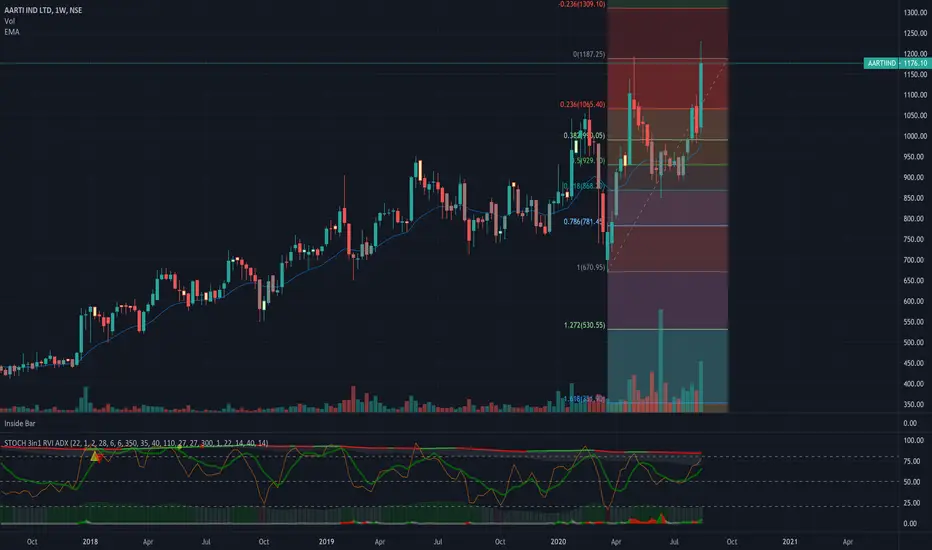The height and width of the screenshot is (550, 932).
Task: Click the AARTIIND 1176.10 price tag
Action: [x=896, y=63]
